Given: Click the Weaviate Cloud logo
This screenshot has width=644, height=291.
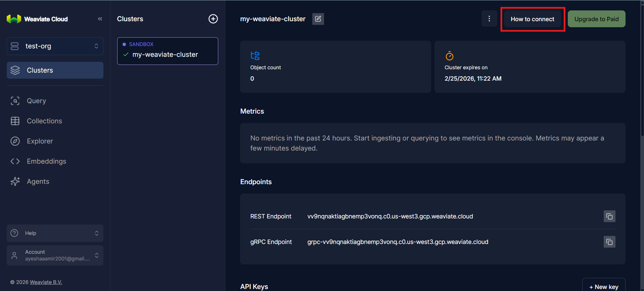Looking at the screenshot, I should [x=37, y=19].
